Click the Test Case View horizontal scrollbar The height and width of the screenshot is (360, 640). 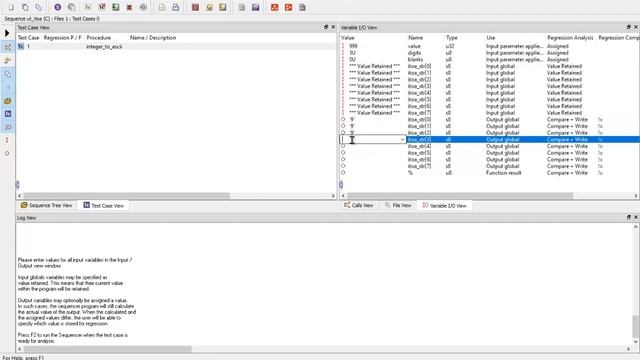click(127, 196)
